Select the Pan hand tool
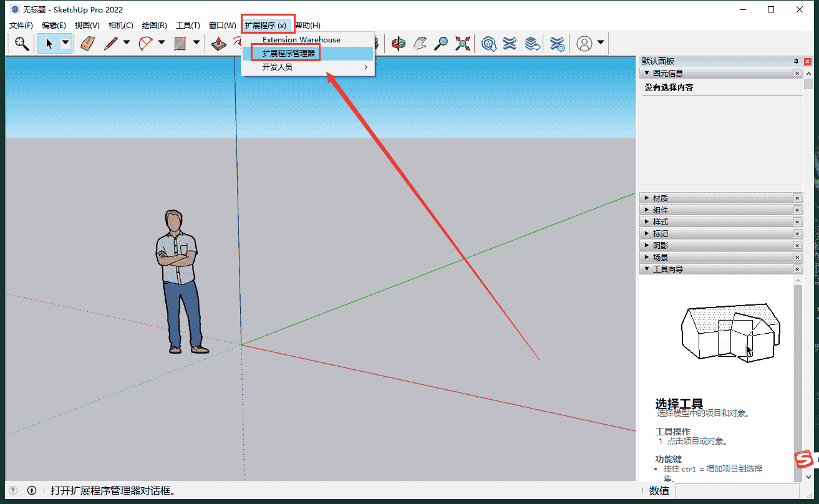 pyautogui.click(x=420, y=44)
